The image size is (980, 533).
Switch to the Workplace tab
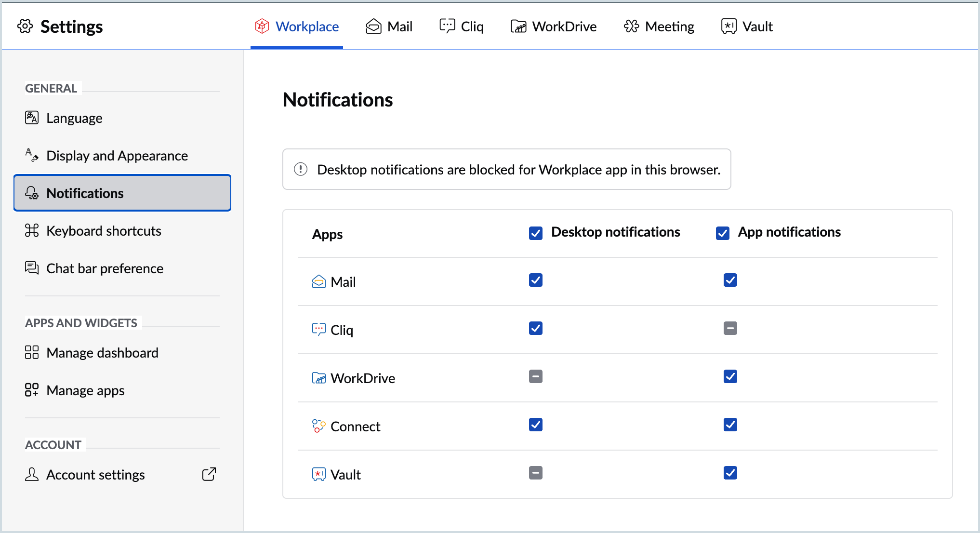click(x=297, y=27)
